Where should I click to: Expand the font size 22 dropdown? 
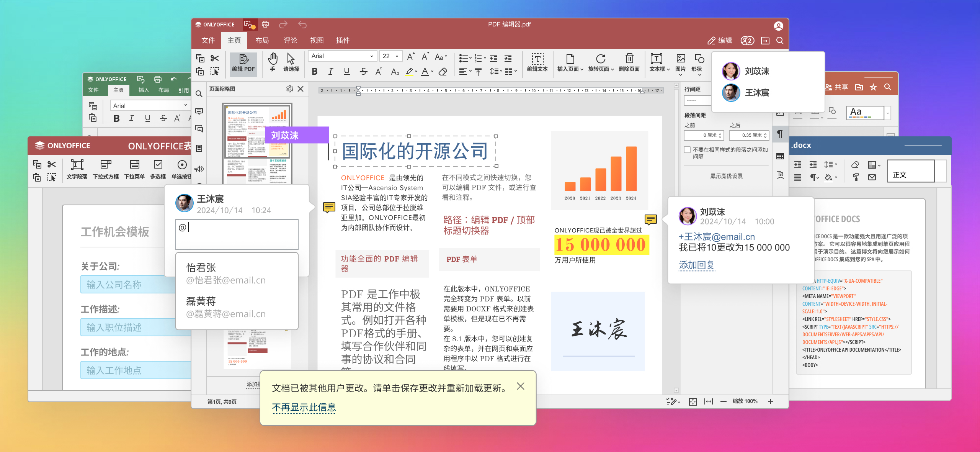pyautogui.click(x=397, y=56)
